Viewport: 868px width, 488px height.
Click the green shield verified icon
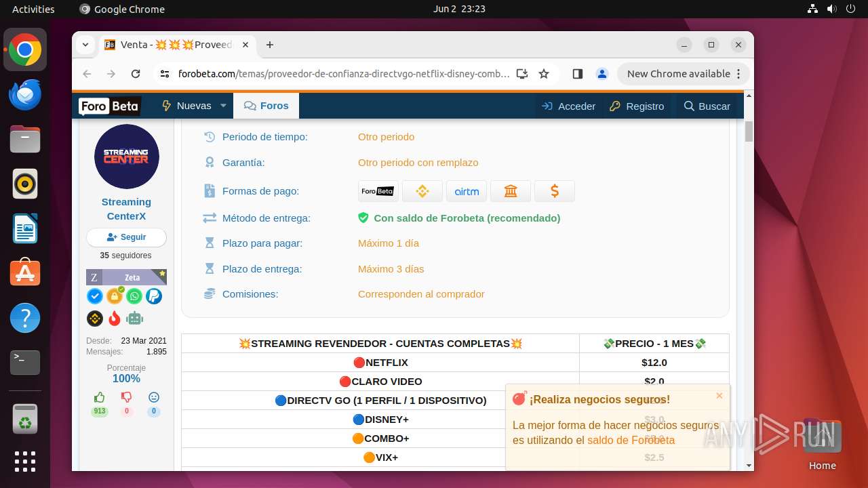(x=363, y=218)
